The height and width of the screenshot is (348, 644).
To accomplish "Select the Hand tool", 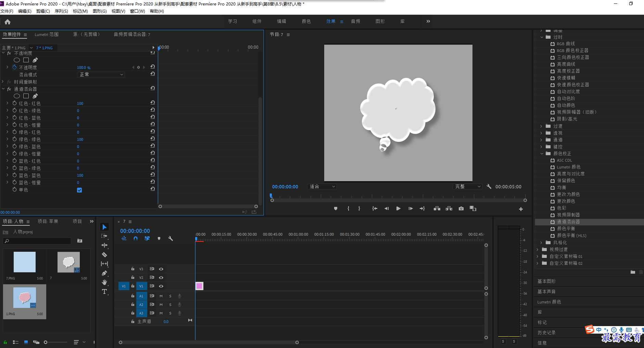I will point(104,282).
